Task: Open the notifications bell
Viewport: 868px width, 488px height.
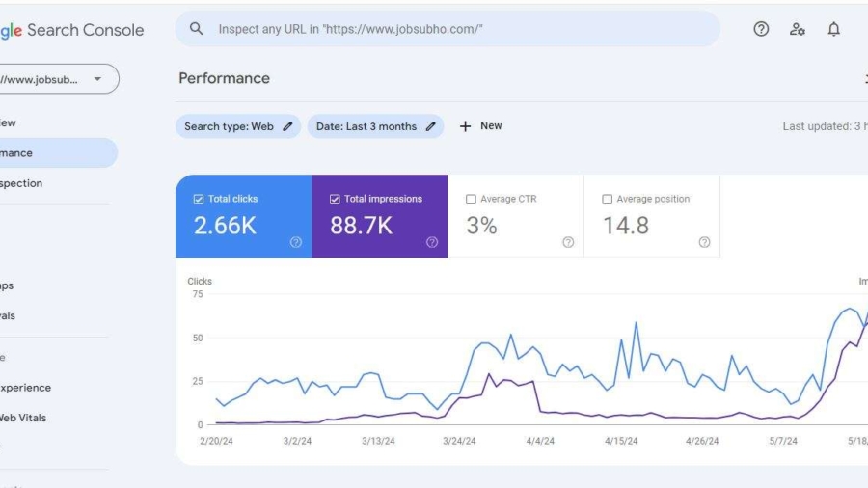Action: click(833, 29)
